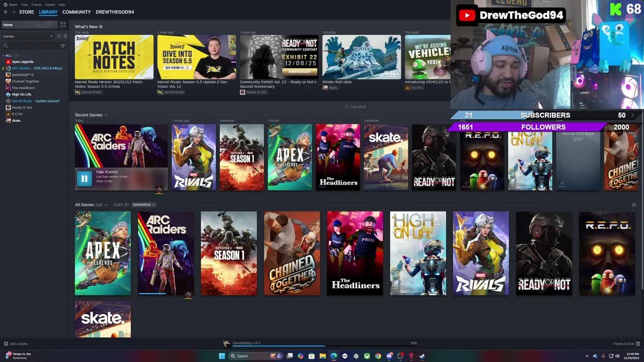Open Friends & Chat panel
This screenshot has height=362, width=644.
(625, 344)
